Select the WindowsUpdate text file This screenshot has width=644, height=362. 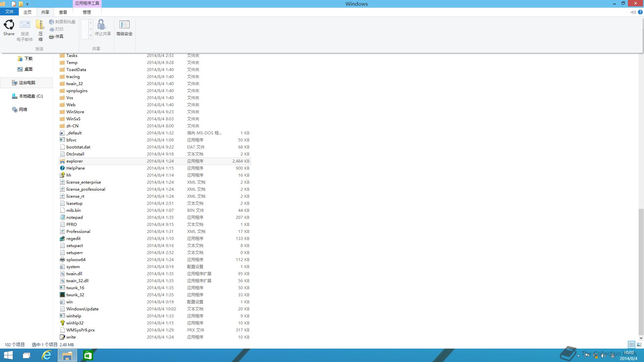[x=155, y=309]
